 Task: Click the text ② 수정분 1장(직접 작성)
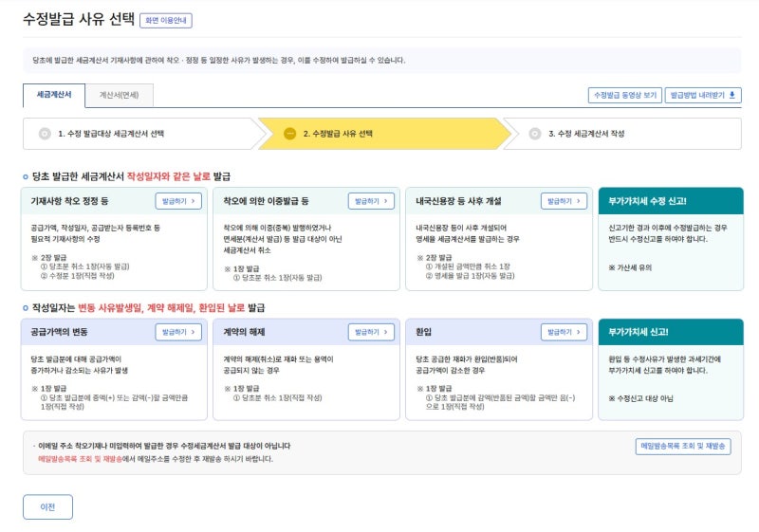pyautogui.click(x=77, y=276)
